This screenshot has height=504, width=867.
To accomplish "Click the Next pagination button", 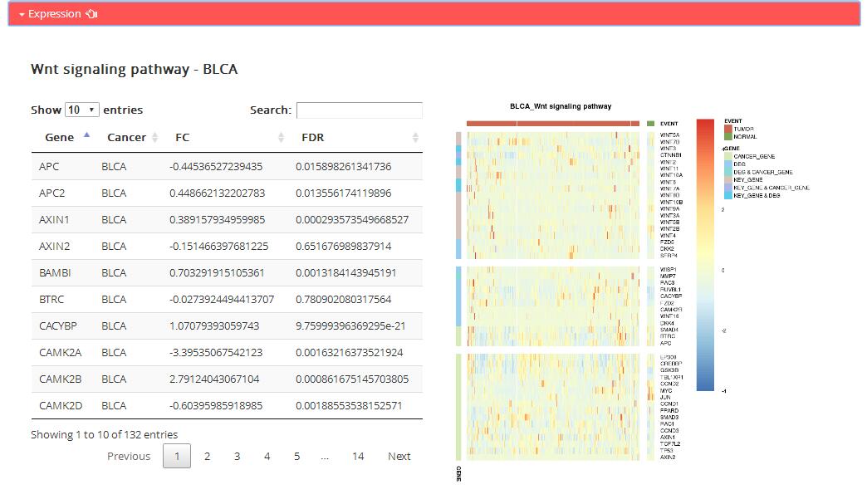I will 399,456.
